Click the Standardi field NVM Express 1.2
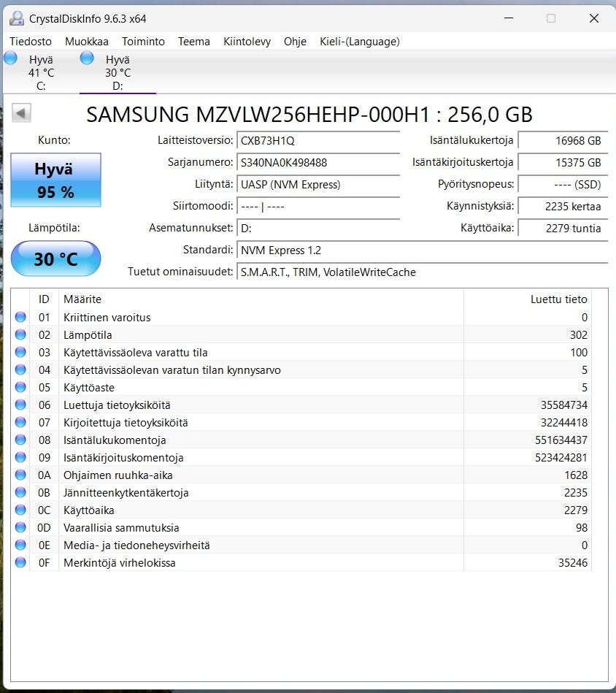This screenshot has width=616, height=693. pyautogui.click(x=422, y=250)
